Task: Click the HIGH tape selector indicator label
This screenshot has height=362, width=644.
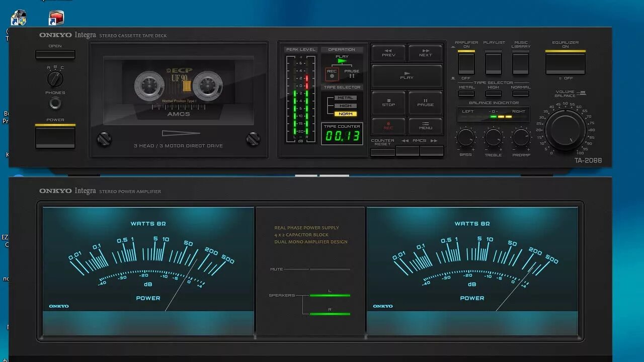Action: tap(346, 106)
